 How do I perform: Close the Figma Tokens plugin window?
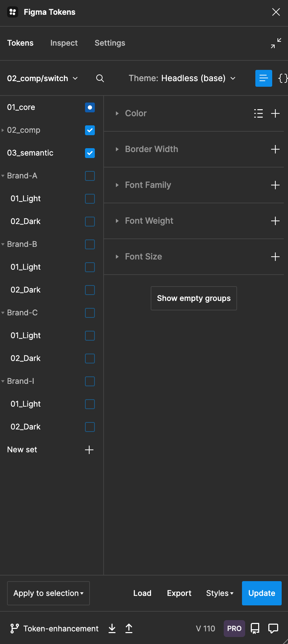[x=276, y=12]
